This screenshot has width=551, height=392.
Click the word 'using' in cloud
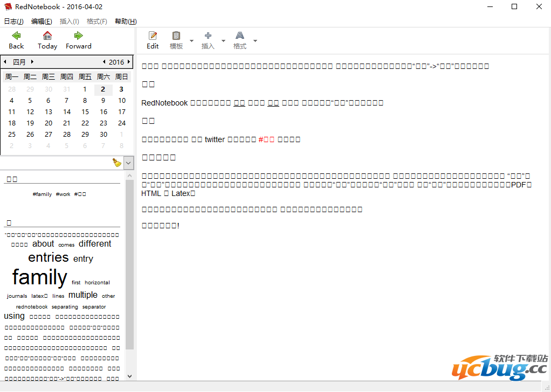click(x=14, y=316)
